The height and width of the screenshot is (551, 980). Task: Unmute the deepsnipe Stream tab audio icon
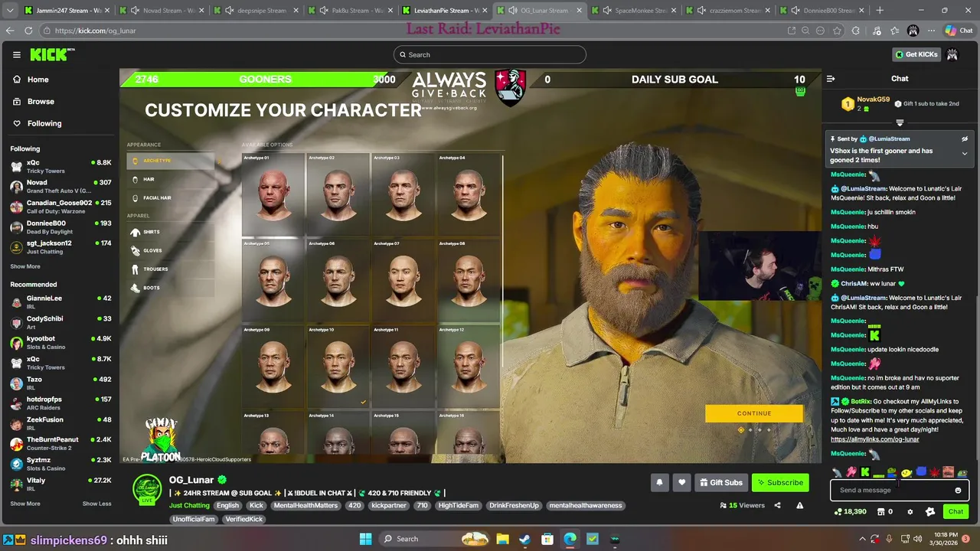pos(229,11)
